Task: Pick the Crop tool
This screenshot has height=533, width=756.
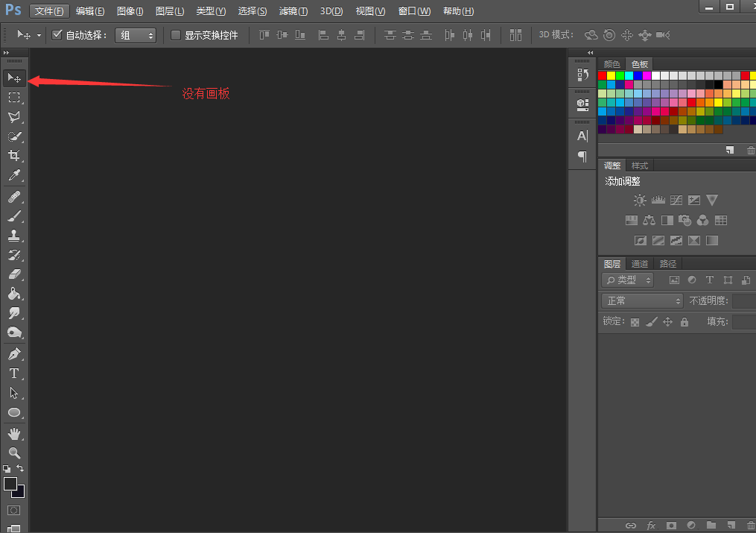Action: [14, 156]
